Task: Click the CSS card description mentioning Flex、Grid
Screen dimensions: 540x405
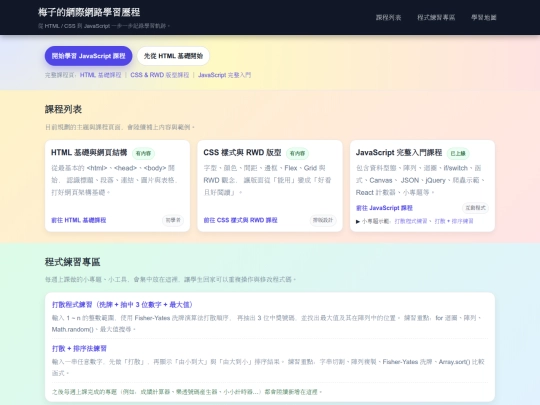Action: (267, 180)
